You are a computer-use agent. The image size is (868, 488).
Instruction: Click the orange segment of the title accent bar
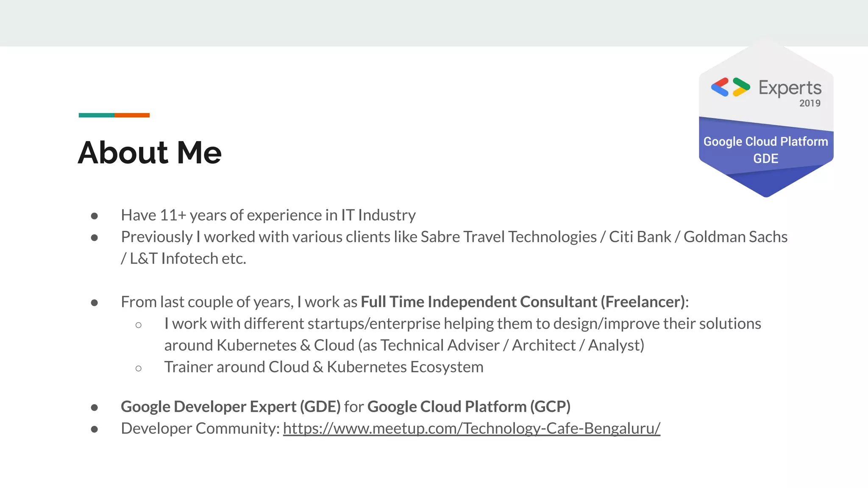click(x=132, y=115)
